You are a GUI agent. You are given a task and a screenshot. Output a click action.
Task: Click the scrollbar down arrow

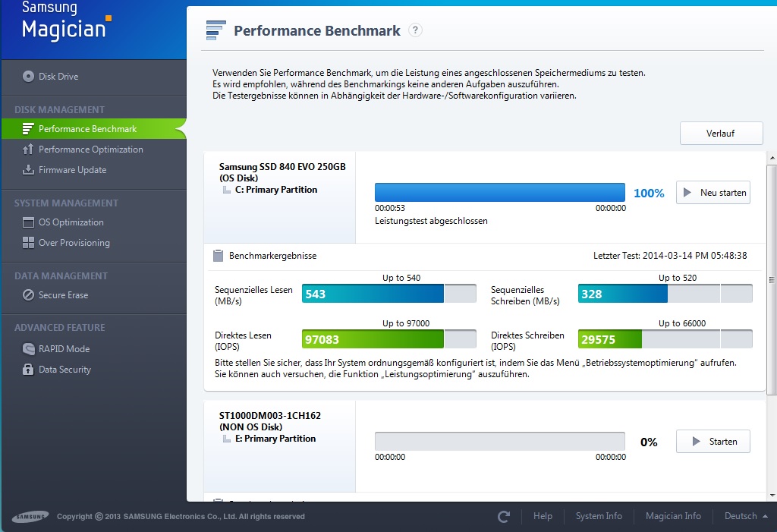(x=772, y=496)
